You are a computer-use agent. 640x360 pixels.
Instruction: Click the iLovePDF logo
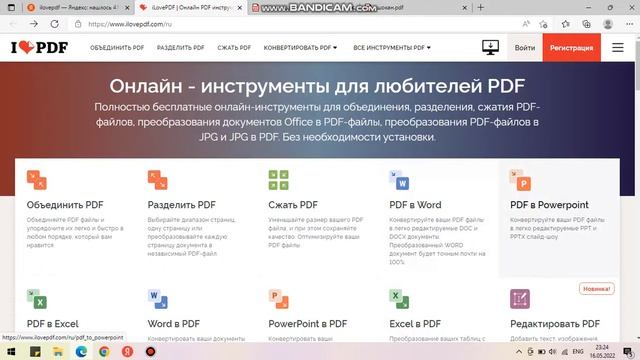click(40, 47)
